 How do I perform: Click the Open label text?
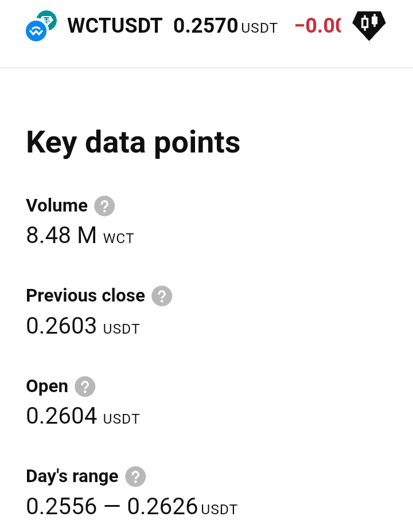click(x=47, y=386)
